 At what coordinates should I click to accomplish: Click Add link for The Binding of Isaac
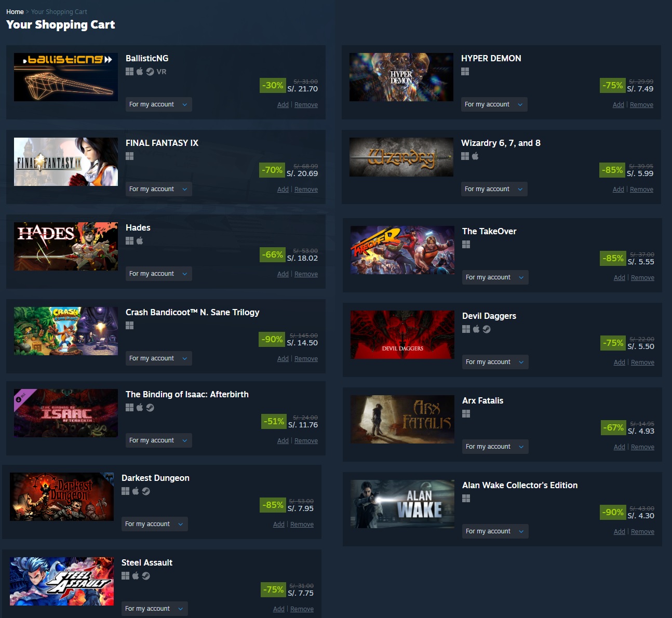click(283, 441)
